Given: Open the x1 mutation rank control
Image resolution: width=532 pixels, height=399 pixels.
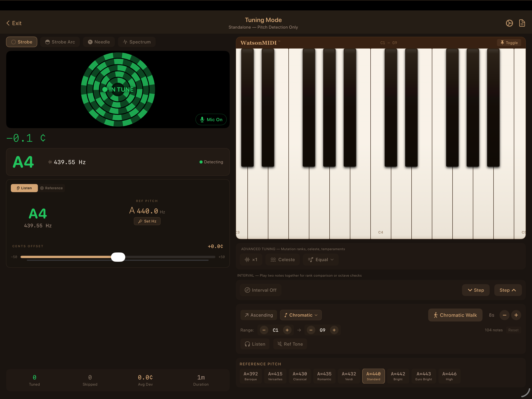Looking at the screenshot, I should click(251, 259).
